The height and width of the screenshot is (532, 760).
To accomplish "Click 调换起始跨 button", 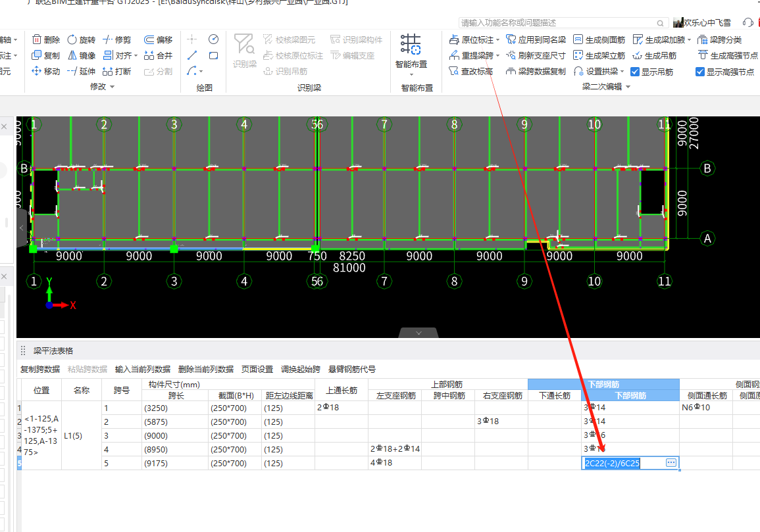I will 301,369.
